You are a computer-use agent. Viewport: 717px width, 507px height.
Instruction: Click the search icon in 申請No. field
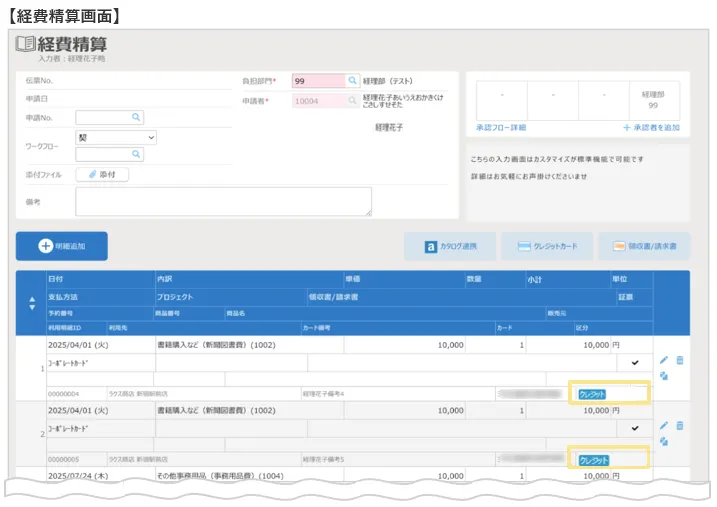tap(137, 117)
